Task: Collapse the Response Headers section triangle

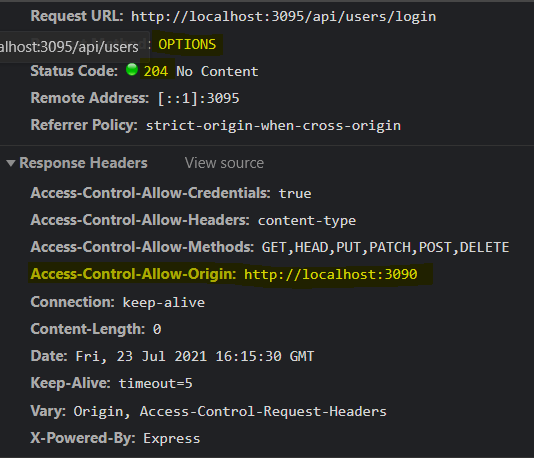Action: click(x=11, y=163)
